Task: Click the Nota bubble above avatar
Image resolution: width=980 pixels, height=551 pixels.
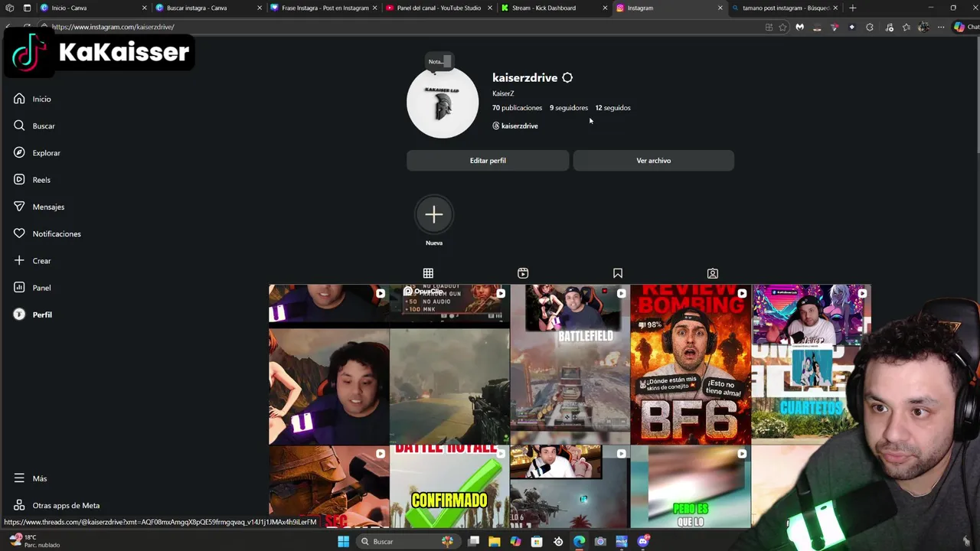Action: [439, 61]
